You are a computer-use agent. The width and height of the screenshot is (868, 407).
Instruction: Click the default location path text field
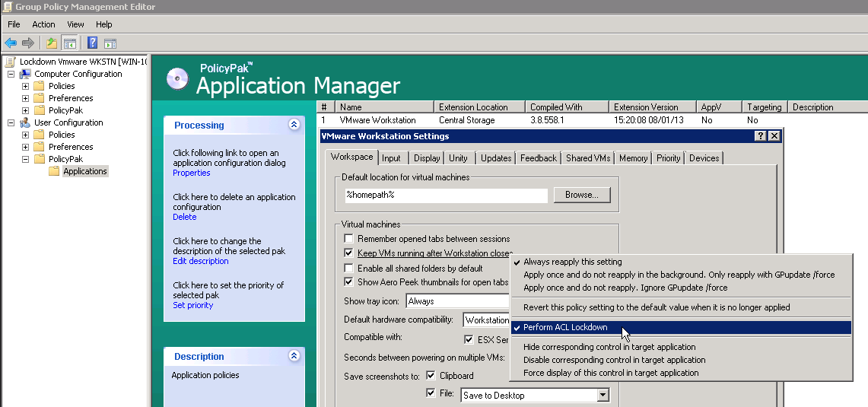click(x=446, y=196)
